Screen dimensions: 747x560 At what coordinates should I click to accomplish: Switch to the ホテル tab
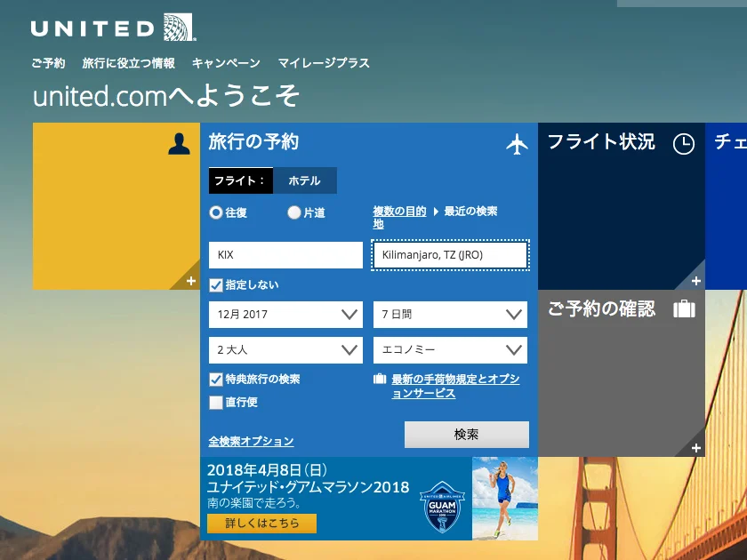pos(305,180)
